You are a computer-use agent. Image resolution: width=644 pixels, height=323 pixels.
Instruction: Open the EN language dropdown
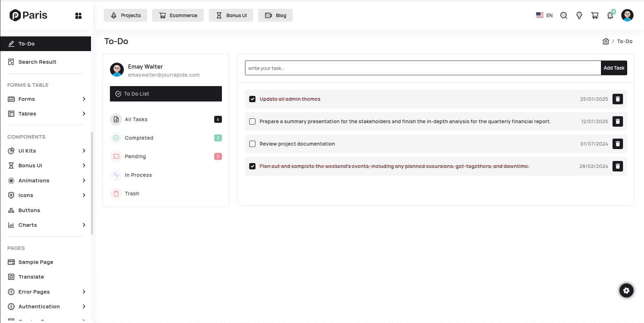coord(544,15)
